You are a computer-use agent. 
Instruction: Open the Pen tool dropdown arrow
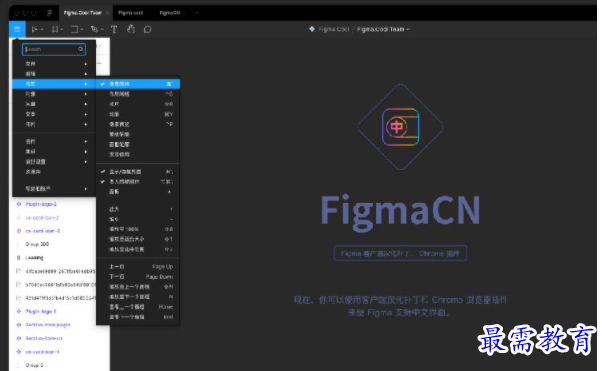click(x=102, y=30)
